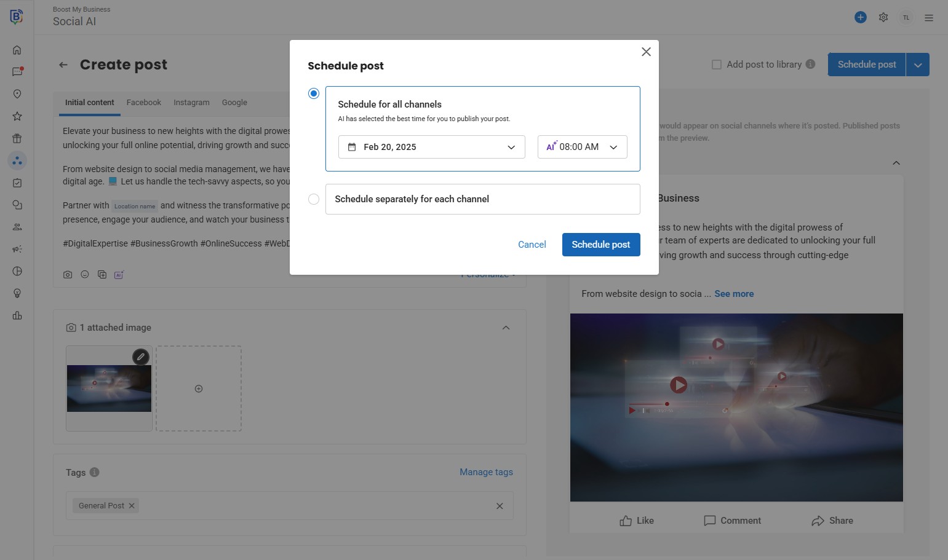Open the star reviews icon in sidebar
The image size is (948, 560).
point(17,116)
